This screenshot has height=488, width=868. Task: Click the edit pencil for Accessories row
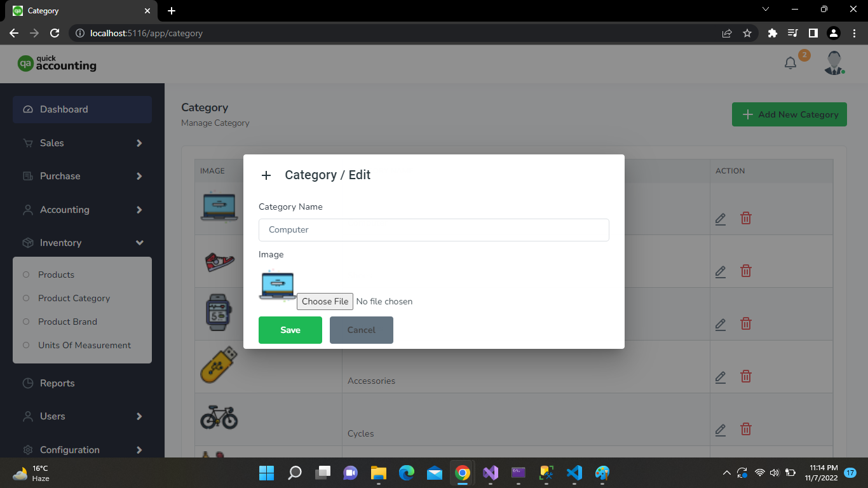720,377
